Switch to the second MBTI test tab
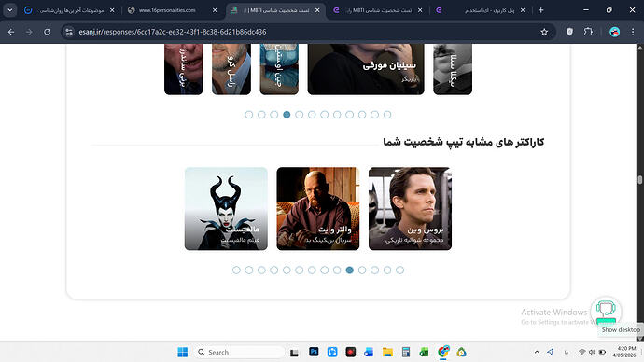 378,10
